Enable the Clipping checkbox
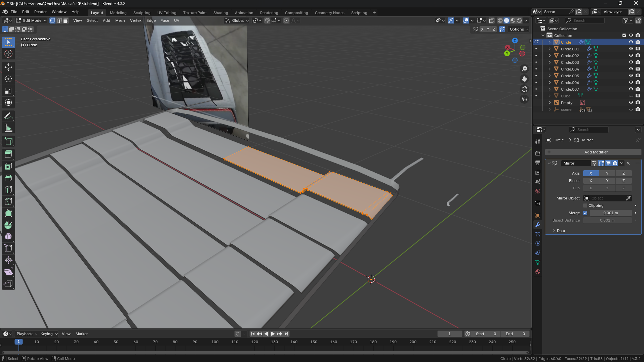The image size is (644, 362). coord(585,206)
